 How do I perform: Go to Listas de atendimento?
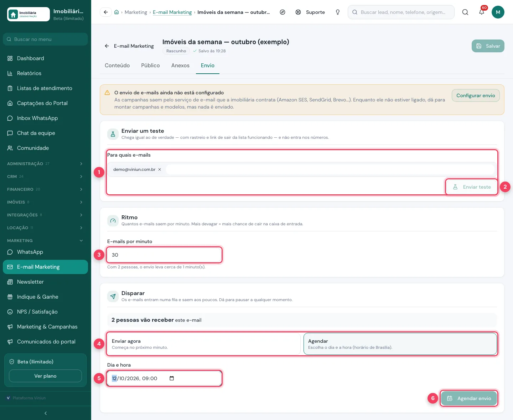pyautogui.click(x=45, y=88)
